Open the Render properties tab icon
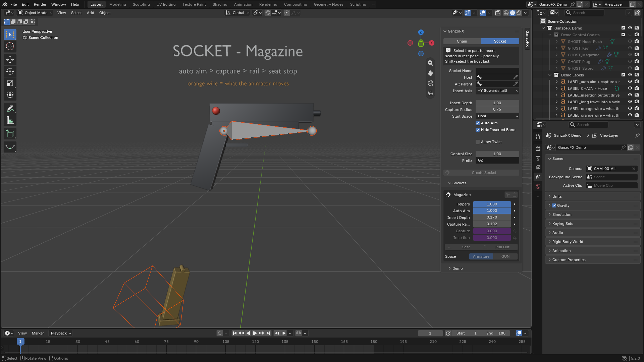This screenshot has height=362, width=644. point(538,148)
